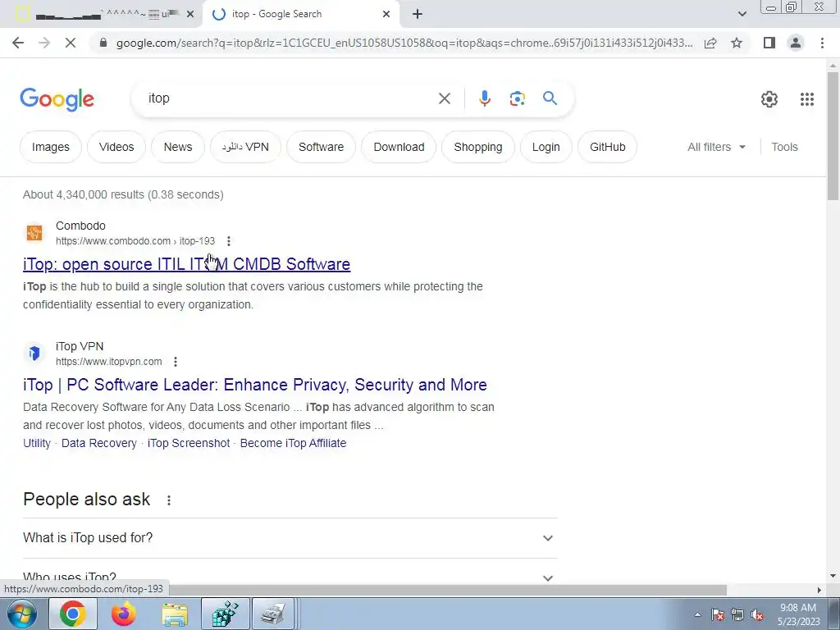Open Google search settings gear
This screenshot has height=630, width=840.
[769, 99]
